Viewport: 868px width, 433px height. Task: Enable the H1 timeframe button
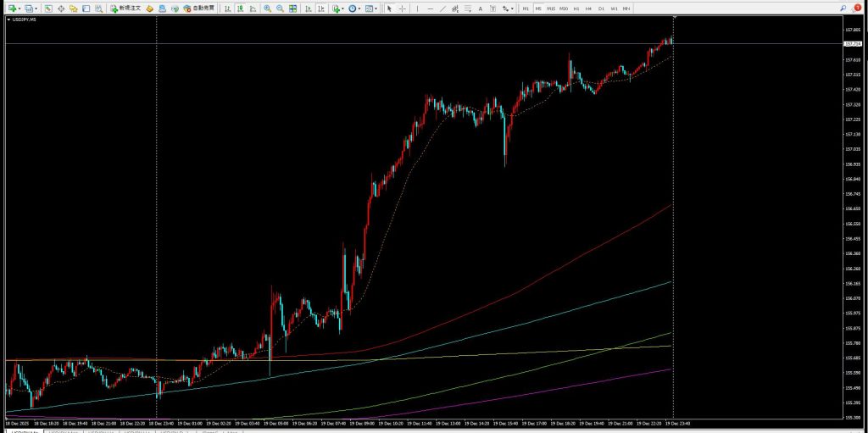tap(576, 8)
